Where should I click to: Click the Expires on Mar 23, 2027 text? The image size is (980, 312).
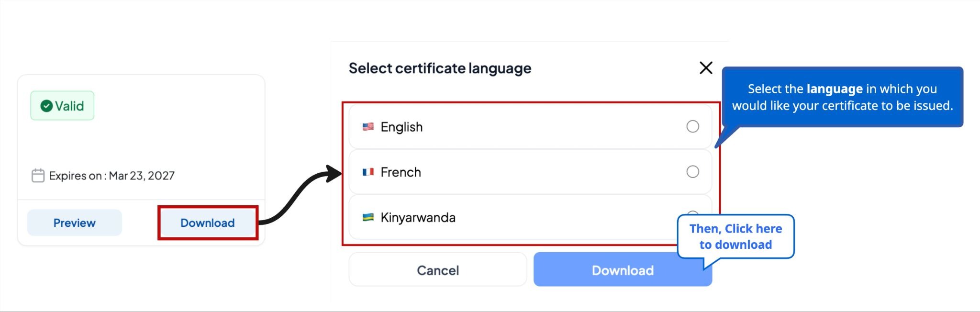[111, 176]
